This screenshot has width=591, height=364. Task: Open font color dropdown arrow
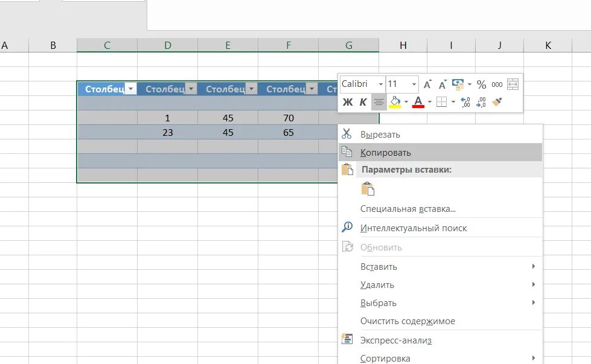click(x=429, y=102)
